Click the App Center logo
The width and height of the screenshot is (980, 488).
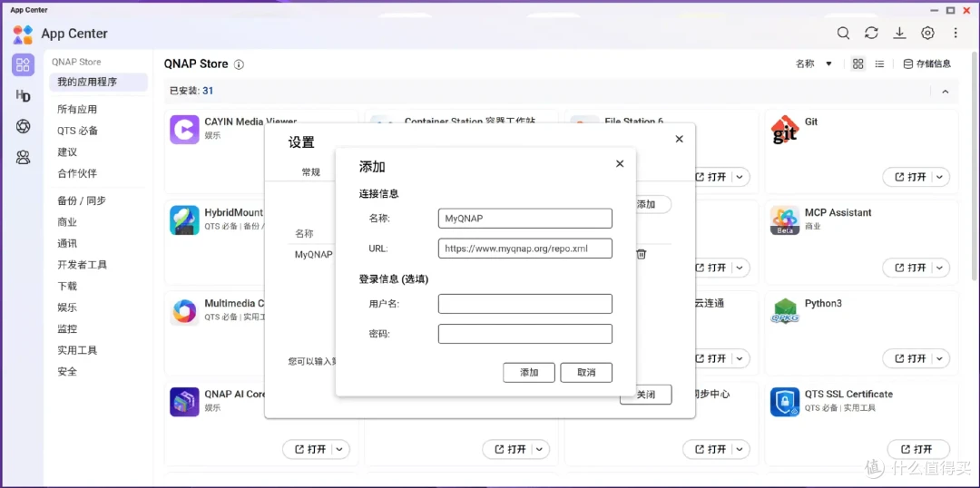(23, 34)
